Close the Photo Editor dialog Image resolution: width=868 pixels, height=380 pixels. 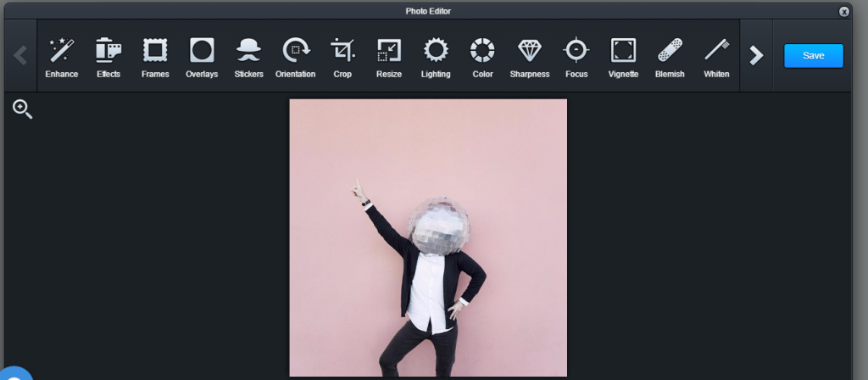(x=844, y=11)
